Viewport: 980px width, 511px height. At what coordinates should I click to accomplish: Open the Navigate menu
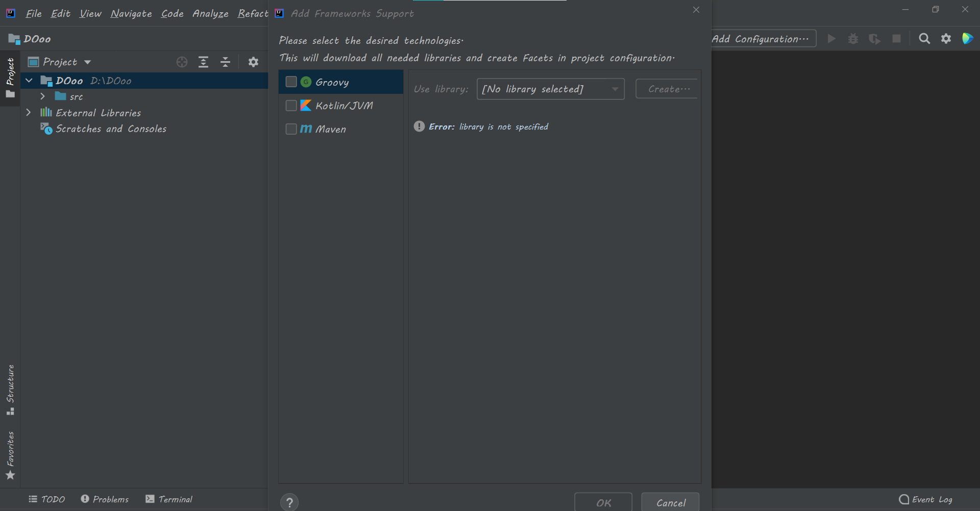131,13
